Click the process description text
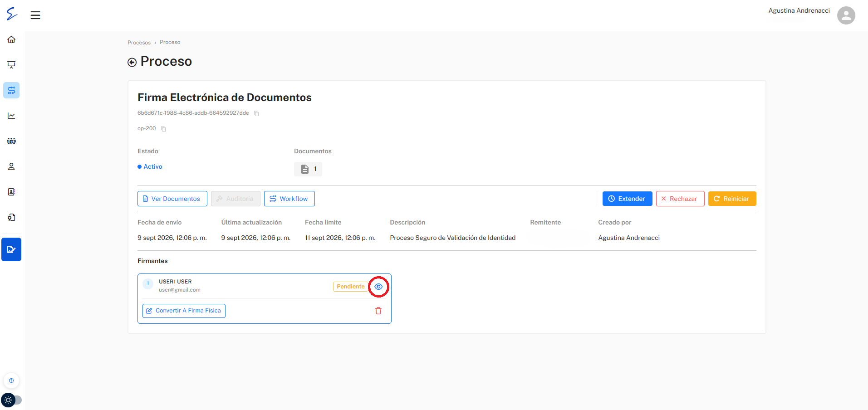Image resolution: width=868 pixels, height=410 pixels. 453,238
